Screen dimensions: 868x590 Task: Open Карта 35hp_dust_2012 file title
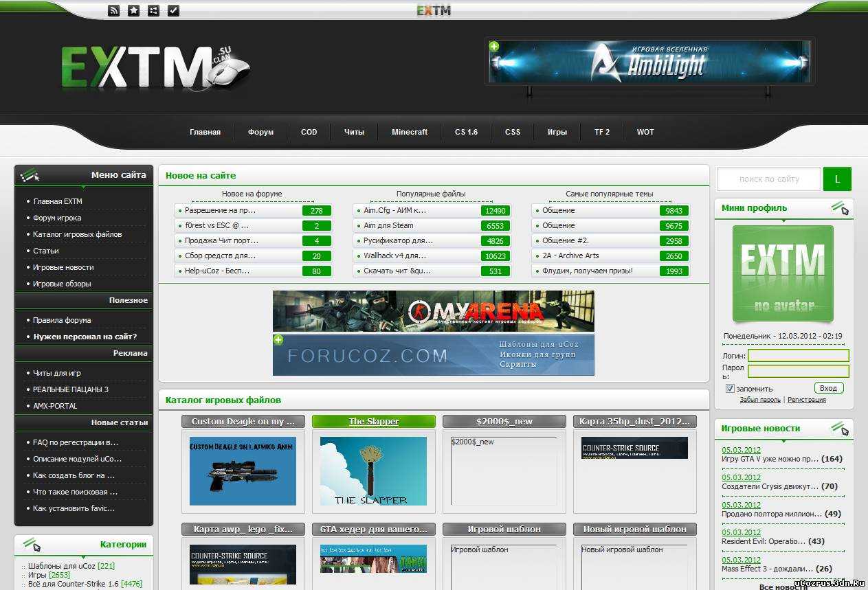(634, 421)
